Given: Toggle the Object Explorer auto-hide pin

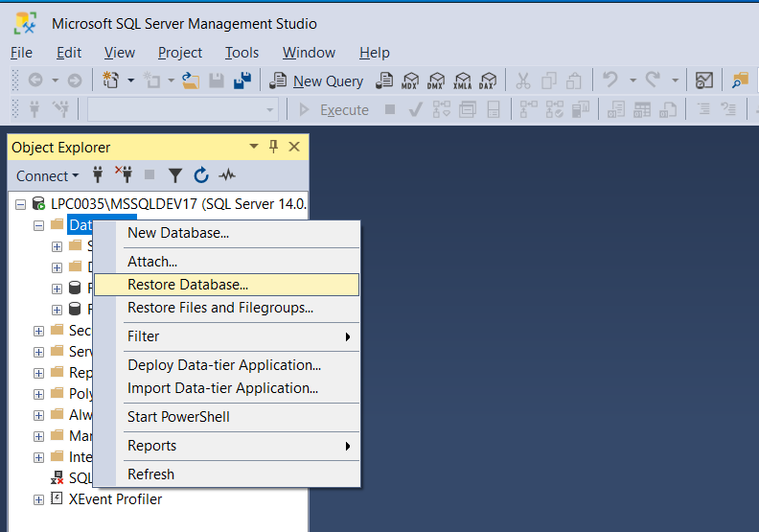Looking at the screenshot, I should (x=273, y=147).
